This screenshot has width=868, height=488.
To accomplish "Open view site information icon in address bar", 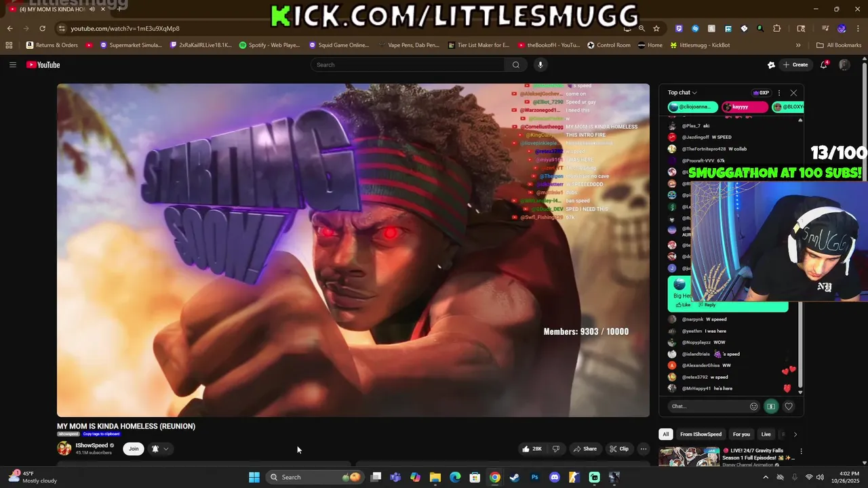I will (62, 28).
